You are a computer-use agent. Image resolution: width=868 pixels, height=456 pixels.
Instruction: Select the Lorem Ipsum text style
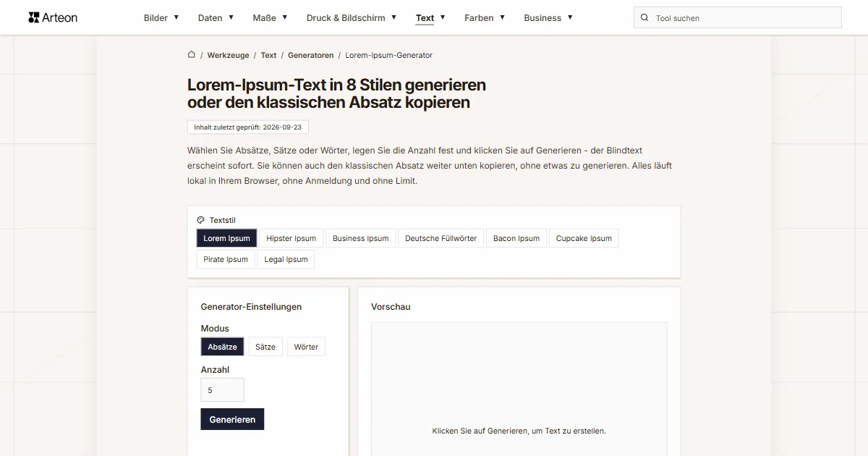(x=226, y=238)
